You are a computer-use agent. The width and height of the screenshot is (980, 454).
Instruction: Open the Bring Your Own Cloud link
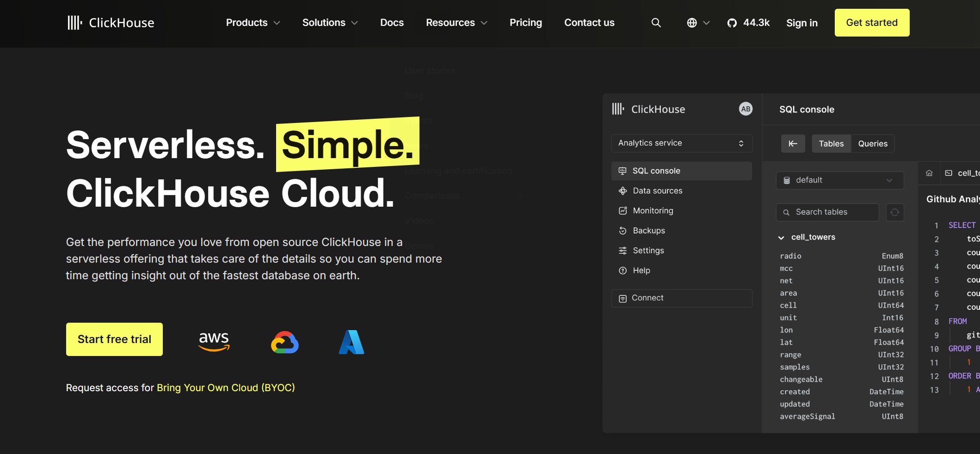point(225,387)
